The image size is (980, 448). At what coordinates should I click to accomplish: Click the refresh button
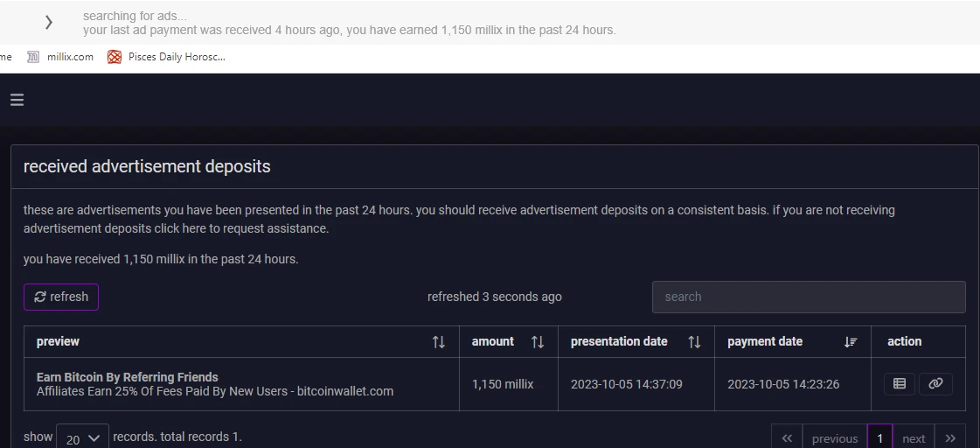[x=61, y=297]
